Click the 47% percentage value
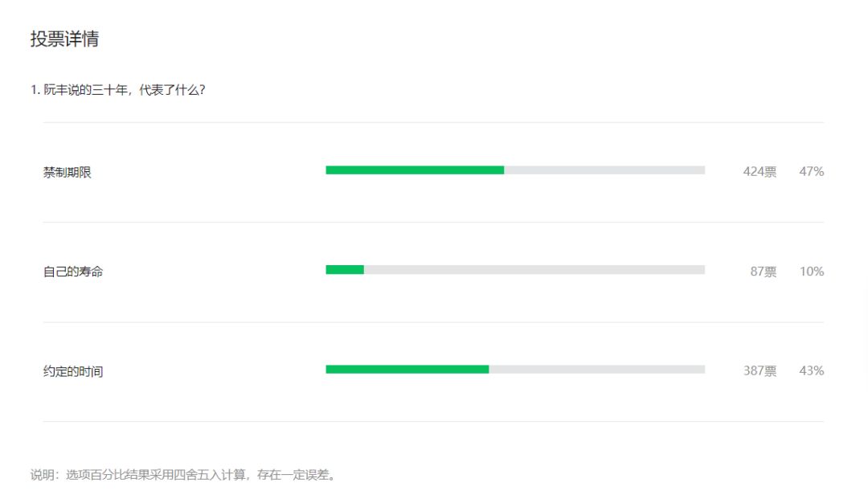The height and width of the screenshot is (503, 868). tap(812, 171)
